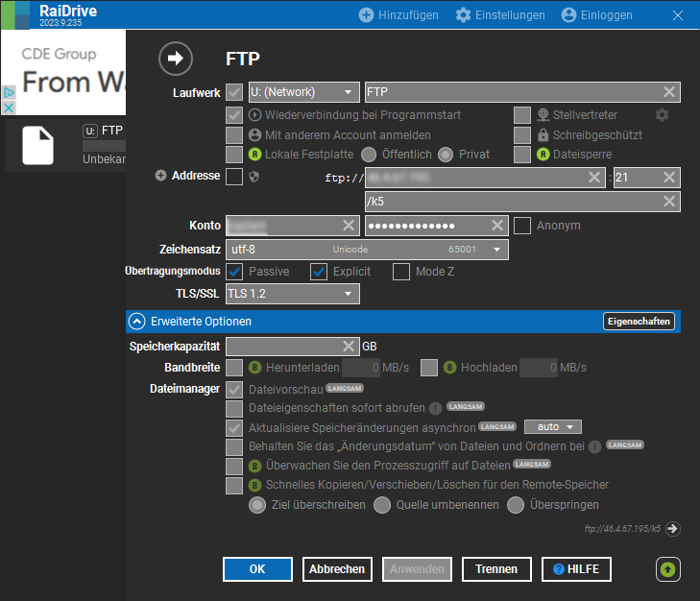This screenshot has width=700, height=601.
Task: Open the drive letter U: (Network) dropdown
Action: pyautogui.click(x=303, y=92)
